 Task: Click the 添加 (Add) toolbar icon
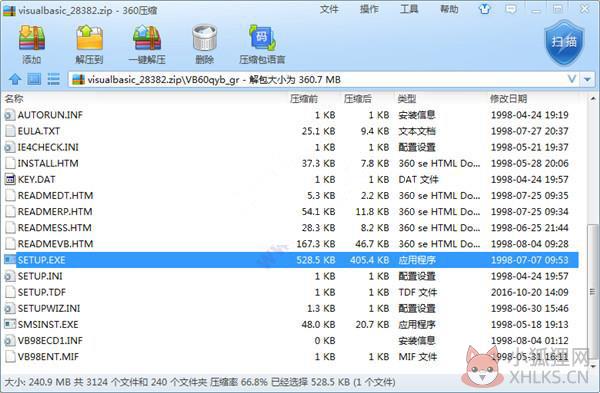click(x=32, y=38)
